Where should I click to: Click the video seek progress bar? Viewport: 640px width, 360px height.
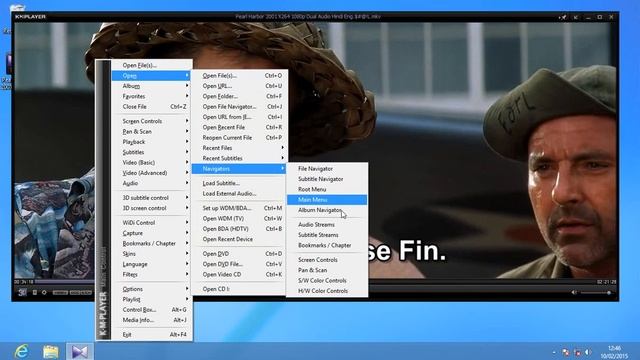[65, 281]
